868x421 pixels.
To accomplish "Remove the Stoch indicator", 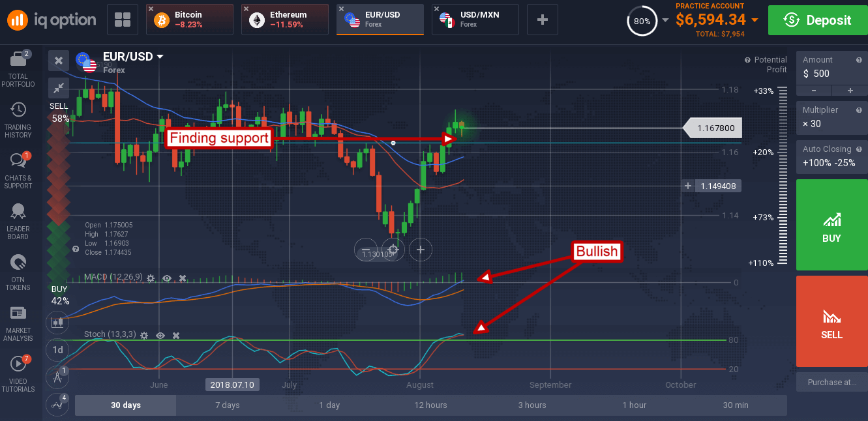I will [x=176, y=335].
